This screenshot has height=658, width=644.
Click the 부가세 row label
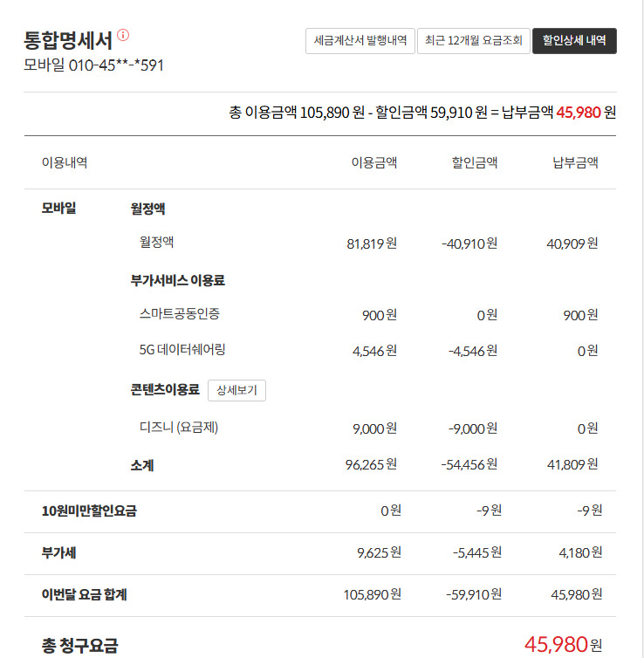click(59, 552)
